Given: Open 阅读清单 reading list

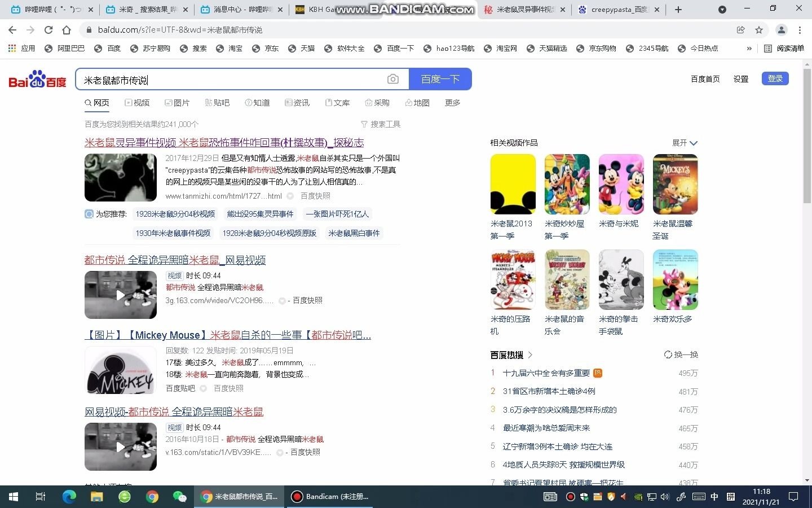Looking at the screenshot, I should pyautogui.click(x=784, y=49).
